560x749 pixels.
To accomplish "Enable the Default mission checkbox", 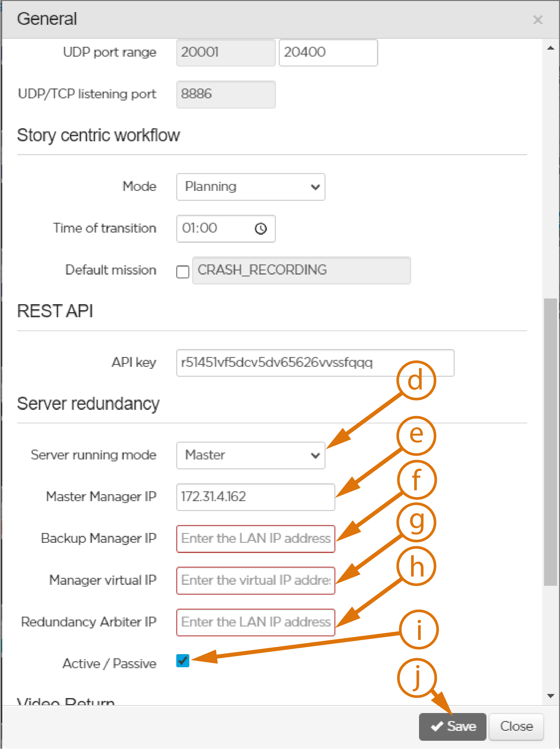I will click(183, 271).
